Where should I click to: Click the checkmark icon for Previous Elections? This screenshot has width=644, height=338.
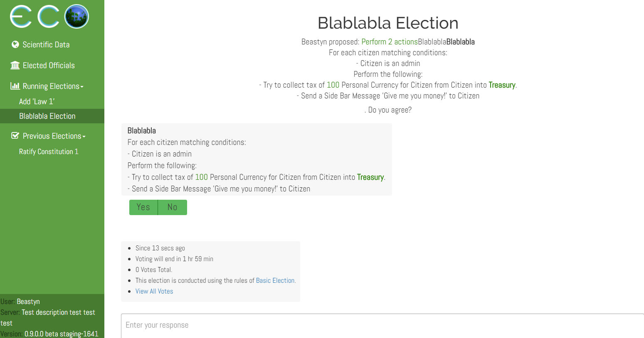(15, 136)
